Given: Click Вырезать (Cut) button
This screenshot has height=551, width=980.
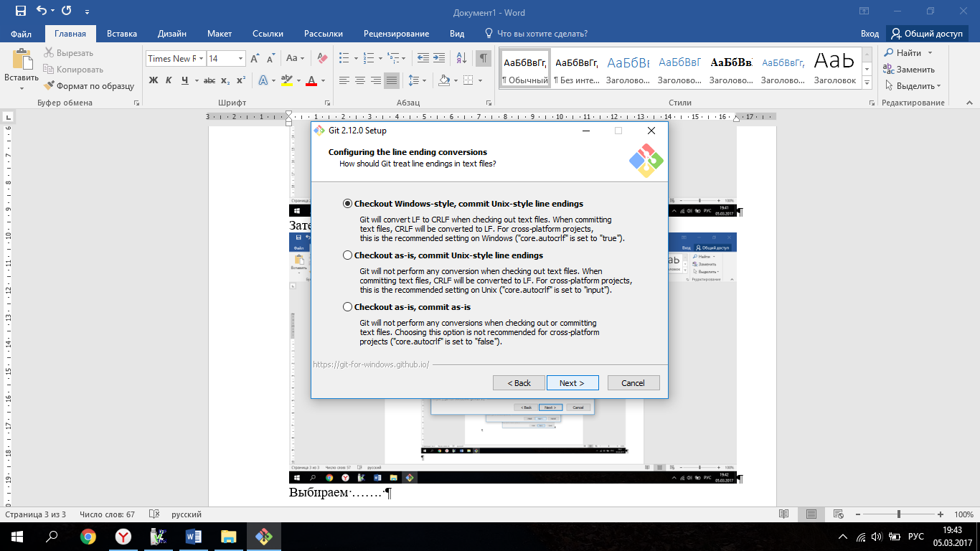Looking at the screenshot, I should (69, 53).
